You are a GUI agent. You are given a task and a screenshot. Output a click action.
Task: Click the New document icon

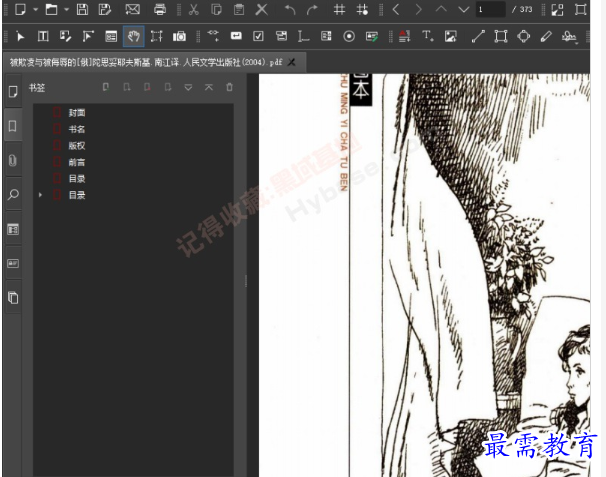click(x=20, y=9)
